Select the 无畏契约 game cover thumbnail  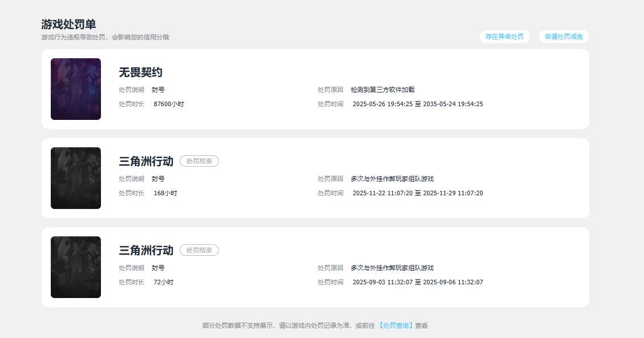point(76,89)
